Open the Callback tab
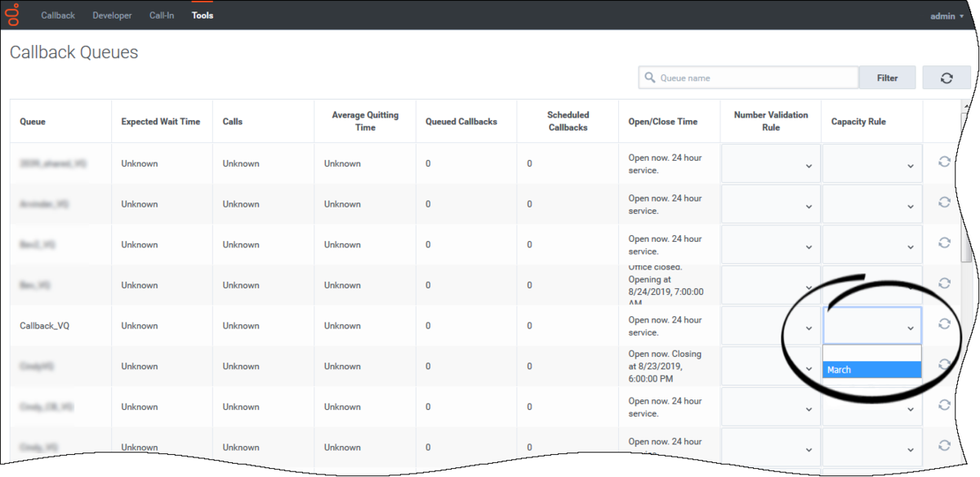The height and width of the screenshot is (477, 980). [x=58, y=16]
